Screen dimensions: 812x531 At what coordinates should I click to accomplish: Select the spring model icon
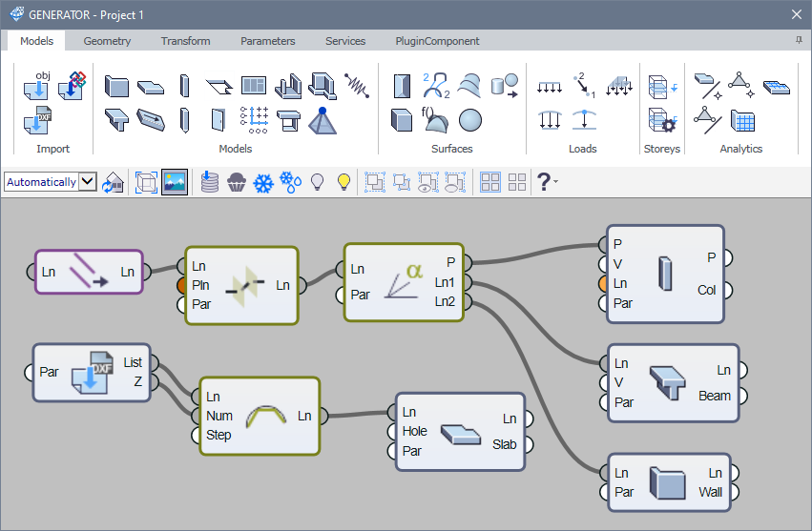(x=357, y=86)
